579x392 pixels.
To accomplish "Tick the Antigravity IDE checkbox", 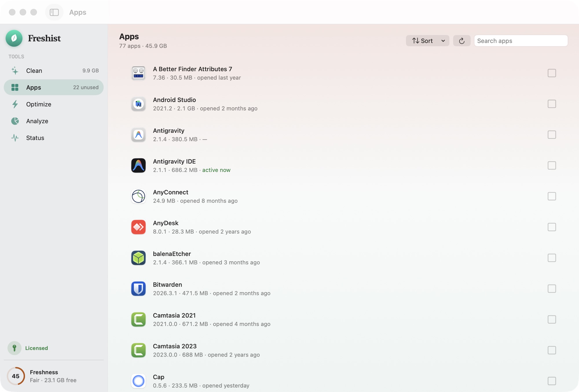I will pos(552,165).
